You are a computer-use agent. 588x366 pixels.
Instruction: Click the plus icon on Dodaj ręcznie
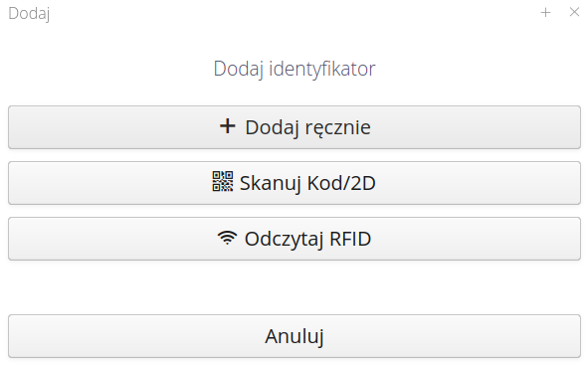click(x=227, y=126)
